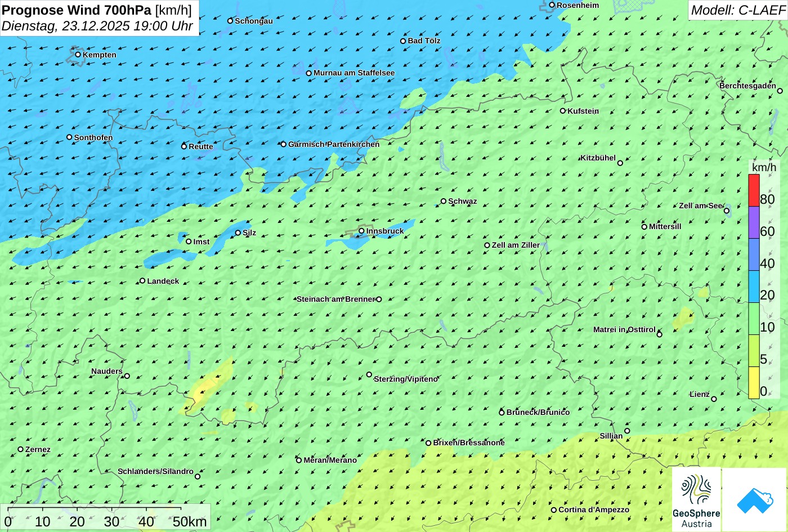Click the '50km' scale bar label
This screenshot has height=532, width=788.
pyautogui.click(x=190, y=522)
